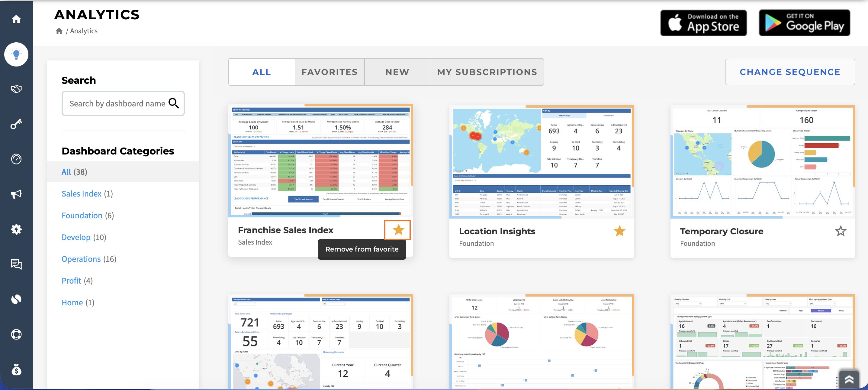The width and height of the screenshot is (868, 390).
Task: Remove Franchise Sales Index from favorites
Action: tap(398, 230)
